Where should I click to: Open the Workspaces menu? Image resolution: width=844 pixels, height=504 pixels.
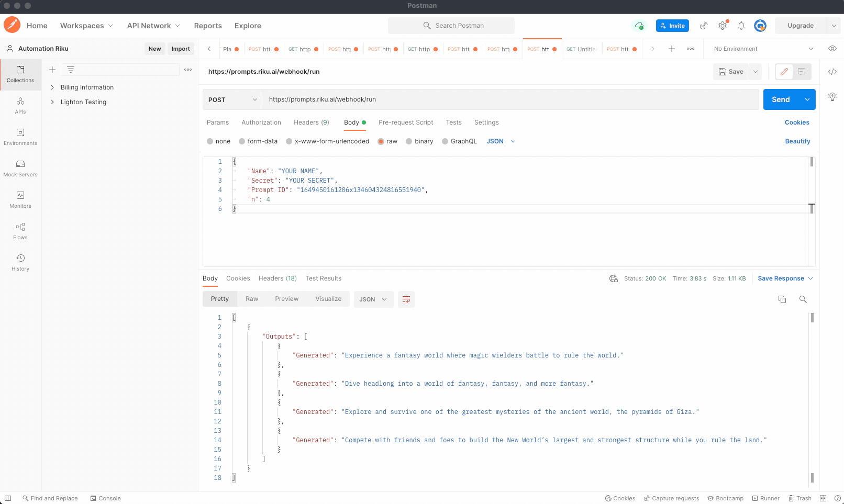[86, 26]
